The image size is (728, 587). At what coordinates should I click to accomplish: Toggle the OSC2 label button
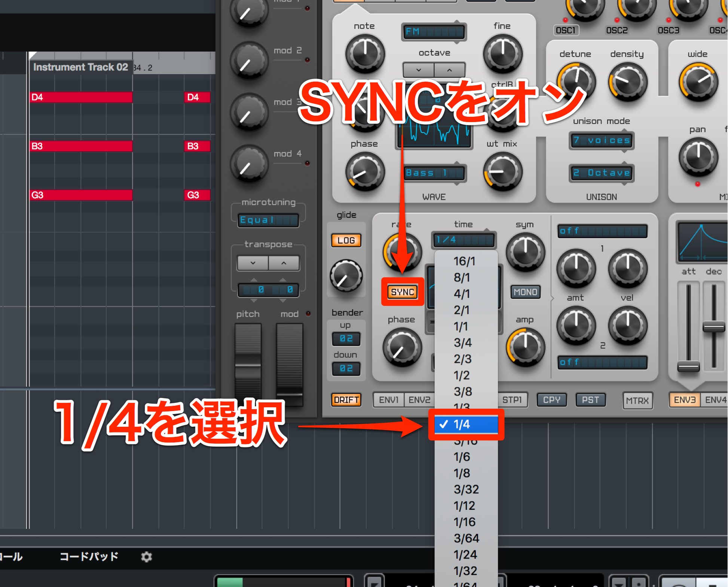617,30
